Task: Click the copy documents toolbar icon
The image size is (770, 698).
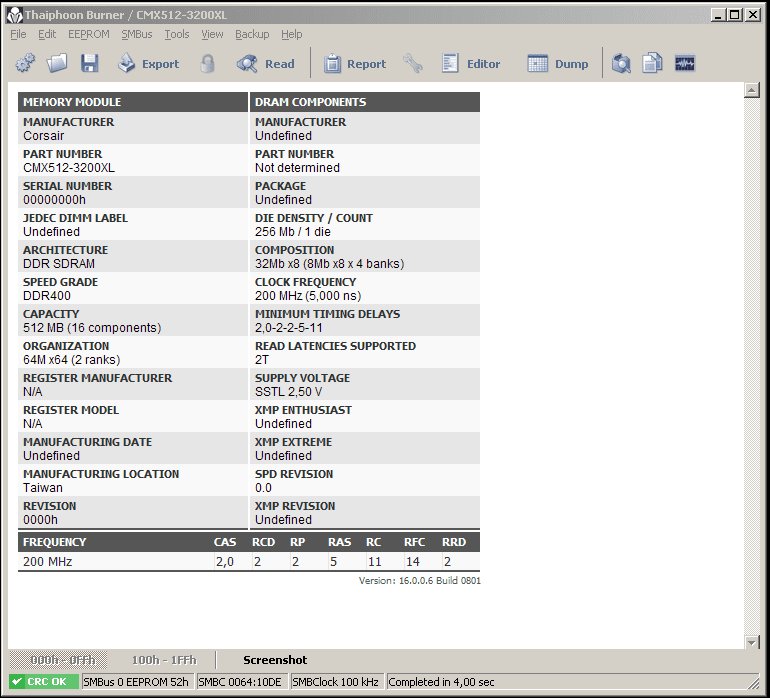Action: [652, 63]
